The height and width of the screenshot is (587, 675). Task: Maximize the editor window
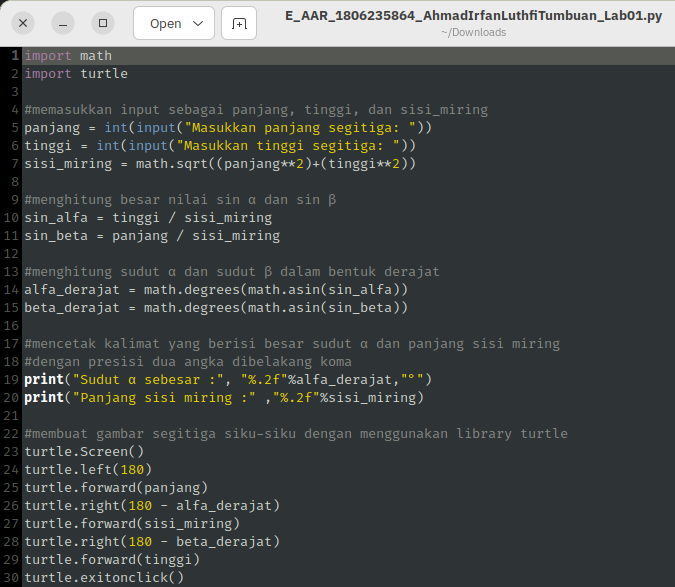click(x=103, y=23)
